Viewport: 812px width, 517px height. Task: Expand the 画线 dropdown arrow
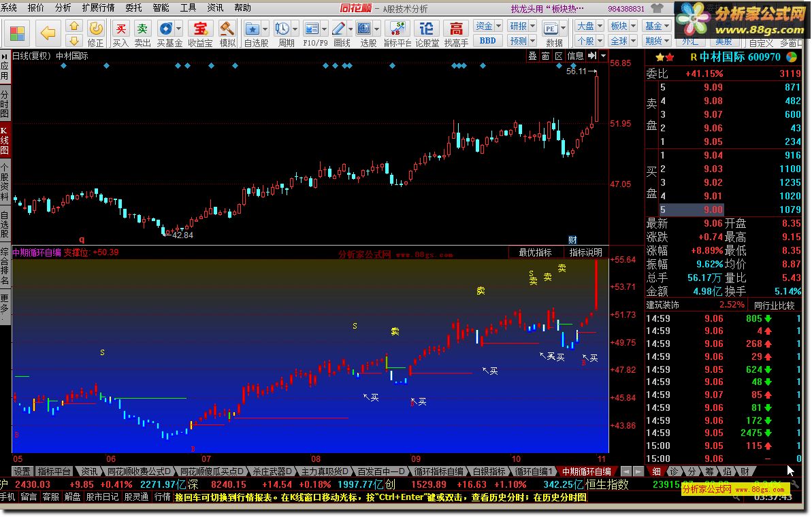(x=351, y=29)
